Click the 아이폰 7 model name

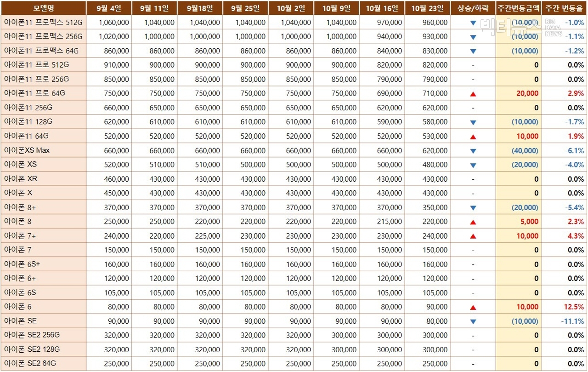(x=17, y=250)
